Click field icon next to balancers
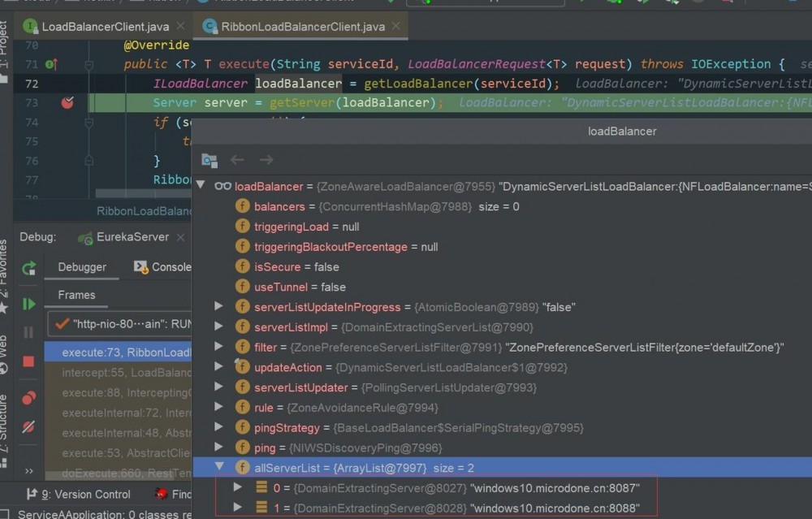 [x=242, y=206]
